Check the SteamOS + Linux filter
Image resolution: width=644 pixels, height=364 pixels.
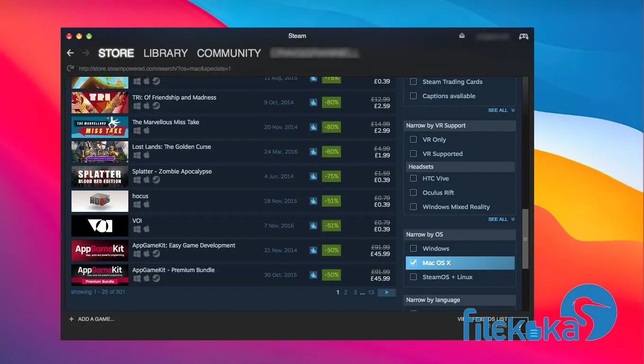coord(413,277)
